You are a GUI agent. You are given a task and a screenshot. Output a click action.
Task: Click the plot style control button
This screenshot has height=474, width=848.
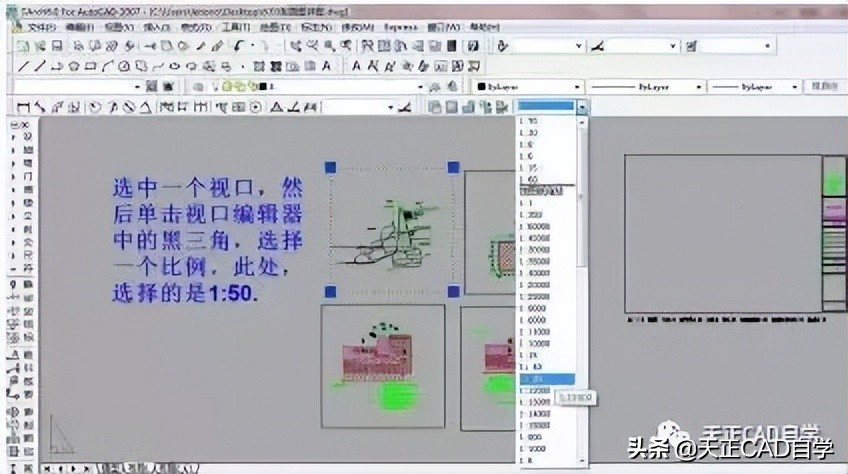click(824, 86)
